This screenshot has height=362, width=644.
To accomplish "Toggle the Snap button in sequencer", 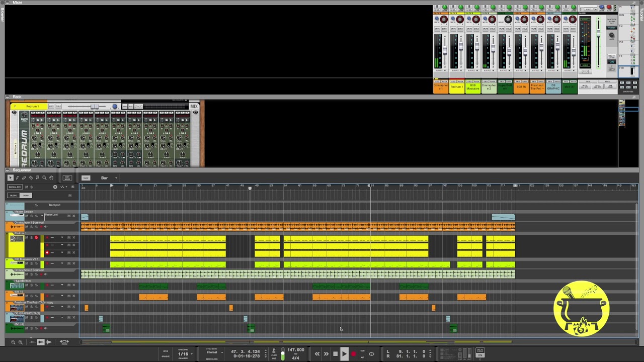I will point(86,178).
